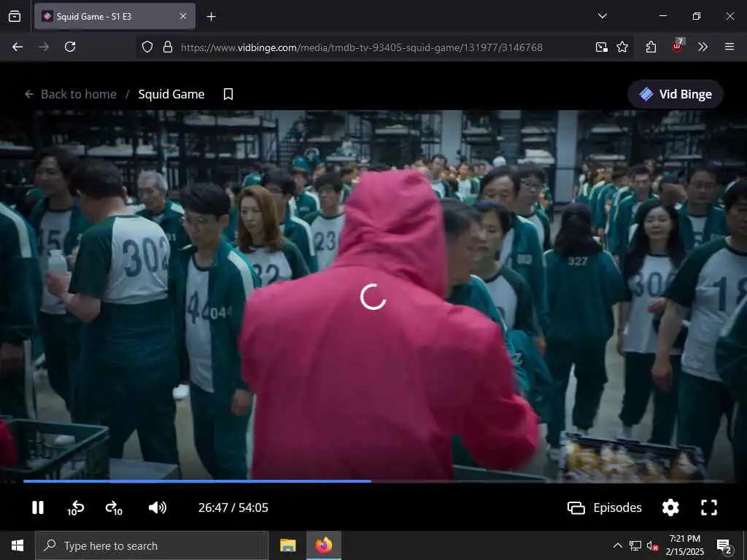Click the 26:47 / 54:05 time display

click(x=233, y=507)
